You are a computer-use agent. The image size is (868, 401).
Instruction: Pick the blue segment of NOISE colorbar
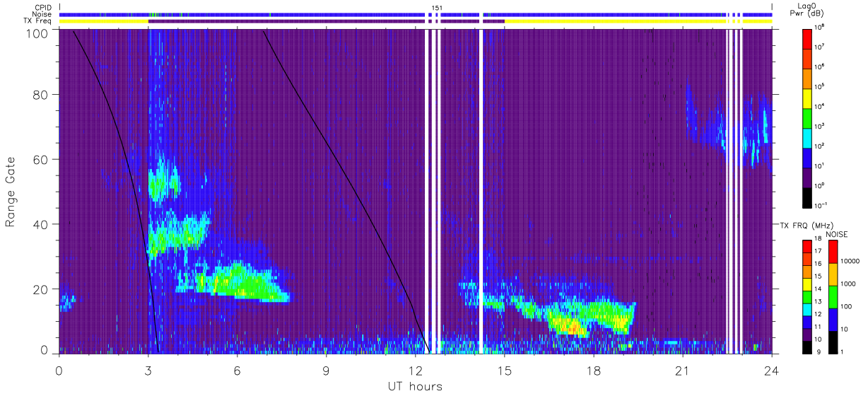[x=833, y=320]
